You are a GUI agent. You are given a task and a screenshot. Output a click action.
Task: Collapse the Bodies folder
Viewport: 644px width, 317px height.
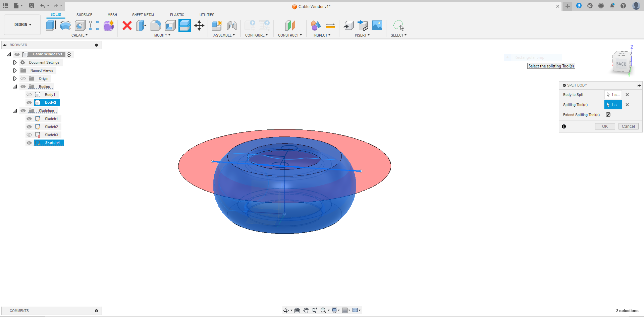[x=15, y=87]
